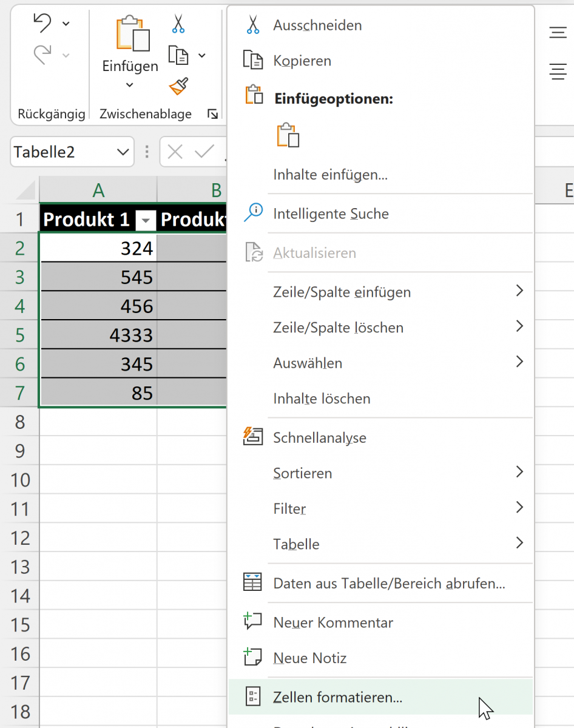
Task: Click the confirm checkmark in formula bar
Action: pyautogui.click(x=204, y=152)
